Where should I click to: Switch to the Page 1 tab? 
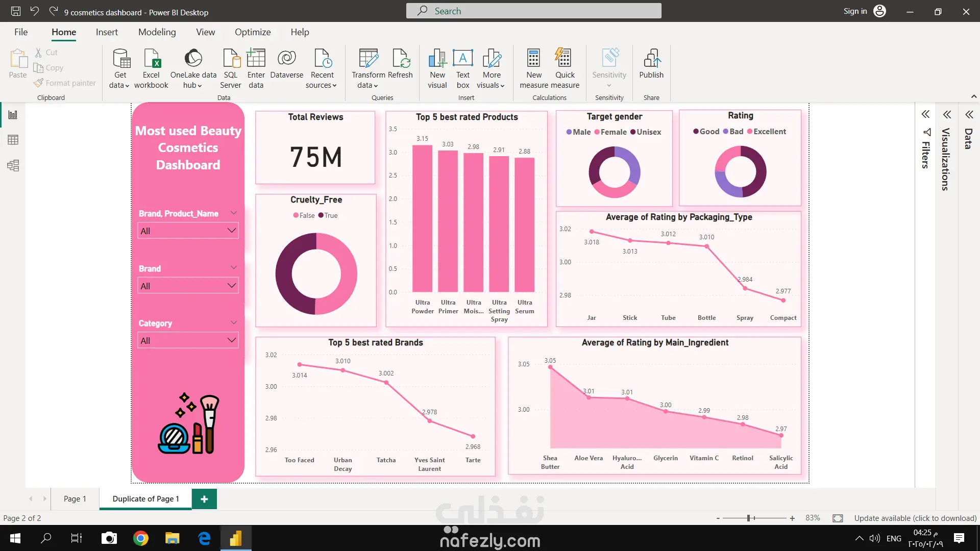click(75, 498)
